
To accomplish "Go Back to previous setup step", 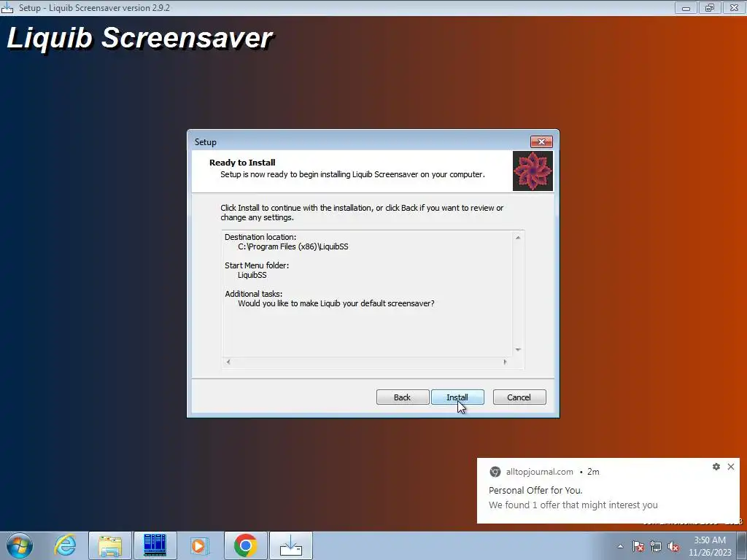I will click(x=403, y=397).
